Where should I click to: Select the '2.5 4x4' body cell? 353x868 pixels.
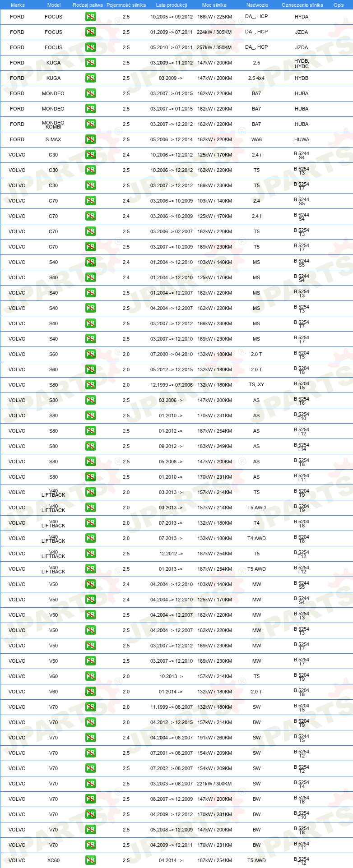[x=256, y=78]
